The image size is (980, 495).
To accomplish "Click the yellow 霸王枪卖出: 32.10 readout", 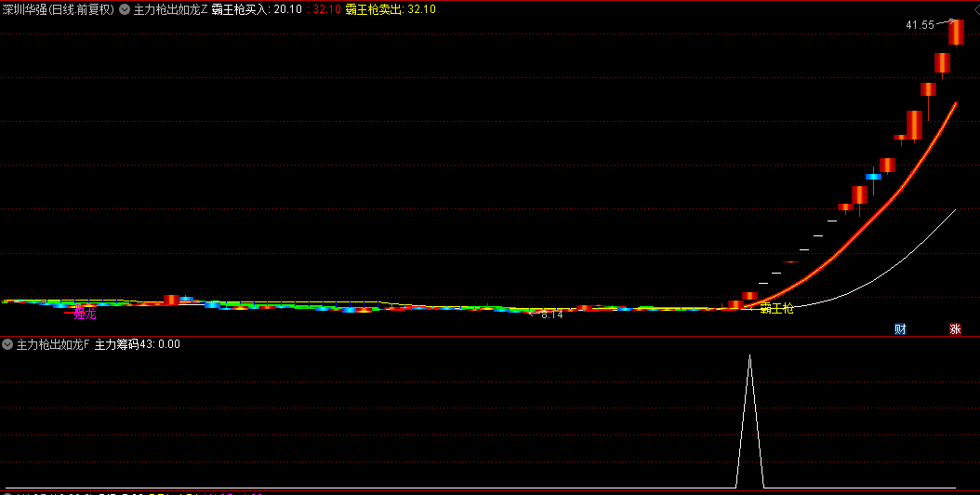I will [x=391, y=9].
